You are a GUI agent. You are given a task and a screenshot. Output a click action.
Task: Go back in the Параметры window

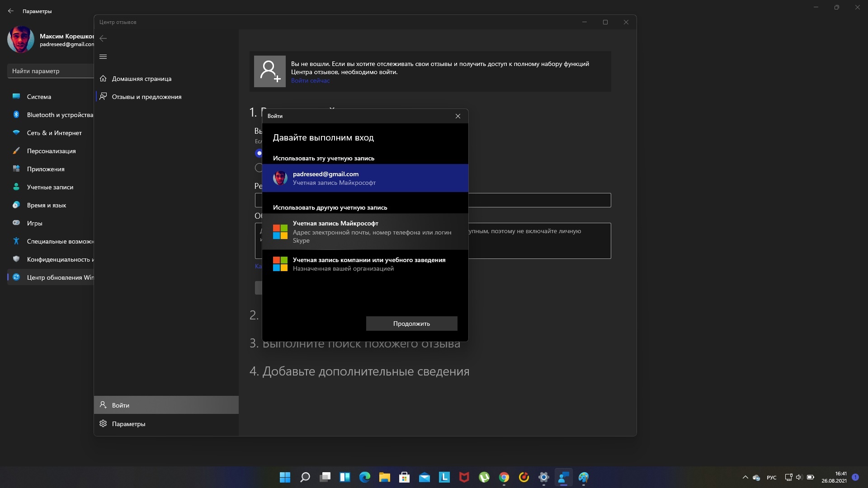pyautogui.click(x=11, y=11)
